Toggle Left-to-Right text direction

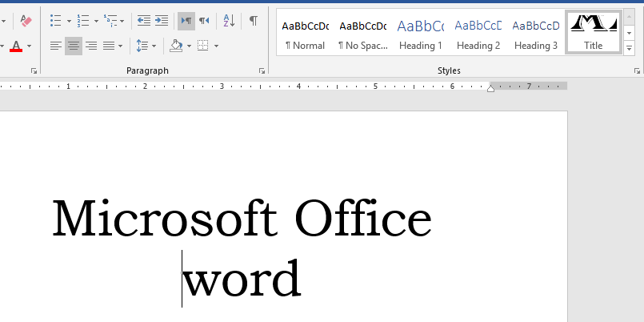click(186, 21)
